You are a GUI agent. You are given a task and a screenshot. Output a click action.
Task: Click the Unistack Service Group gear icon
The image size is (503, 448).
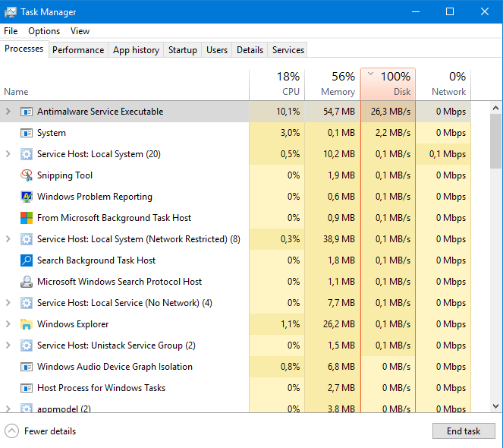point(27,345)
